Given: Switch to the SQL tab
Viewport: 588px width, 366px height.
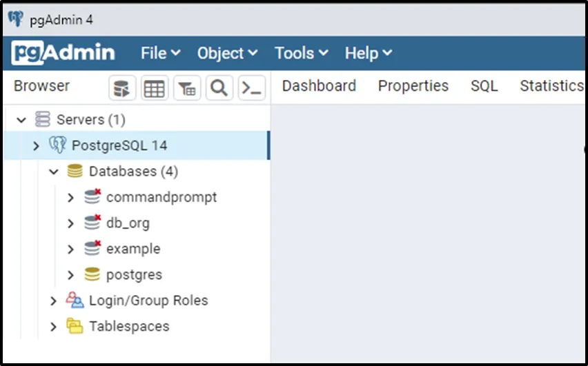Looking at the screenshot, I should 484,86.
